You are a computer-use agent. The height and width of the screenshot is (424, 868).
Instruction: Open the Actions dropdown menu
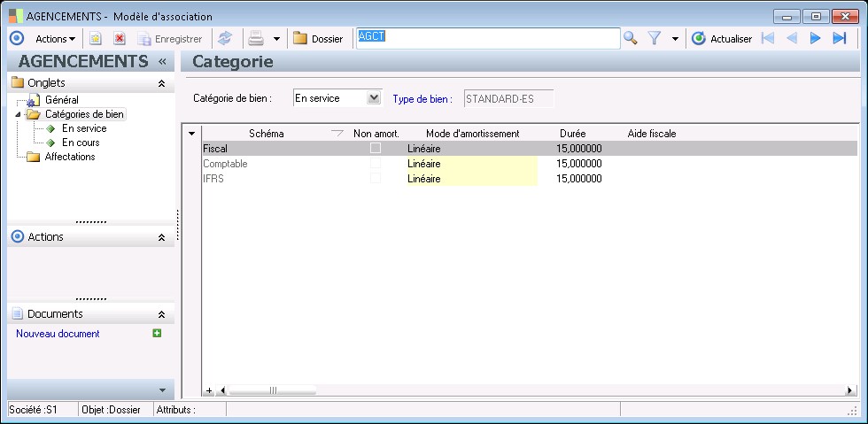click(x=55, y=39)
